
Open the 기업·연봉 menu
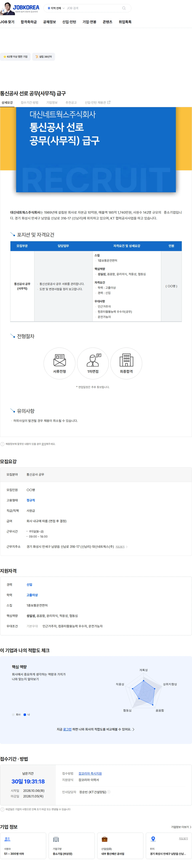click(x=89, y=22)
